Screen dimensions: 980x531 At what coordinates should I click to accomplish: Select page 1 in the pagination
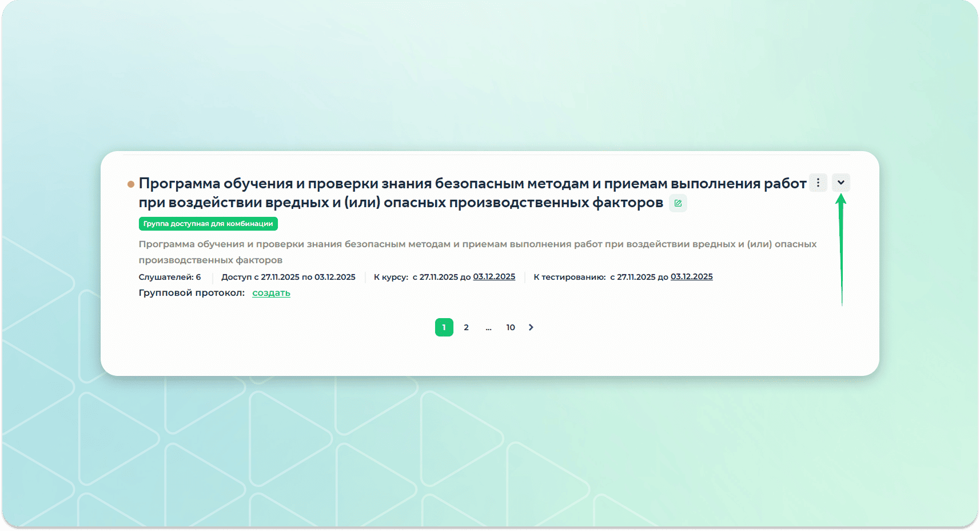tap(444, 327)
